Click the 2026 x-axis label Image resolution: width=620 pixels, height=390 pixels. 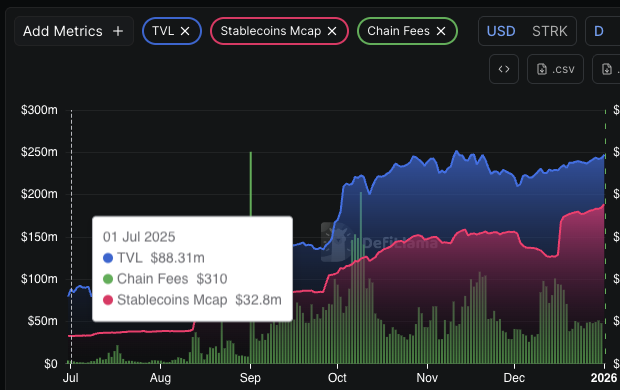tap(604, 378)
